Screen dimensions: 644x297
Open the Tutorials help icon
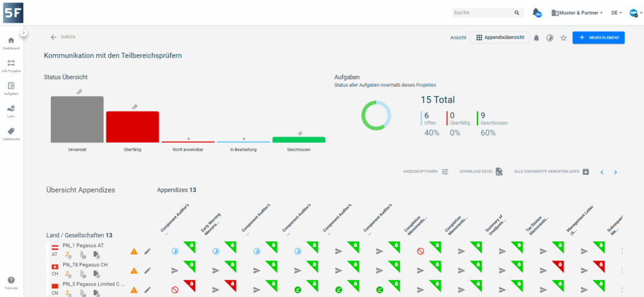11,281
